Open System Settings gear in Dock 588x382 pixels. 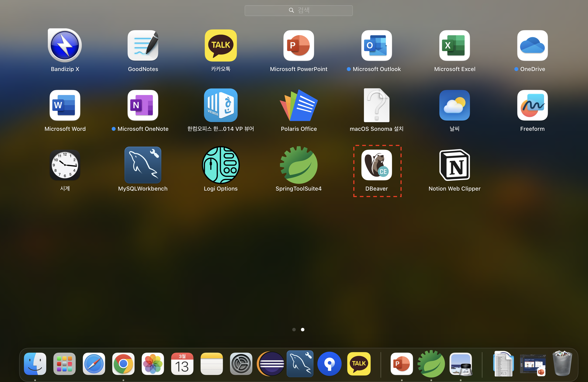click(x=241, y=364)
